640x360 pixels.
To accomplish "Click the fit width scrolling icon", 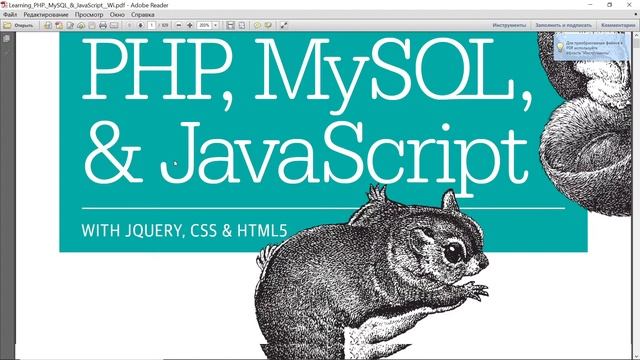I will click(x=231, y=25).
